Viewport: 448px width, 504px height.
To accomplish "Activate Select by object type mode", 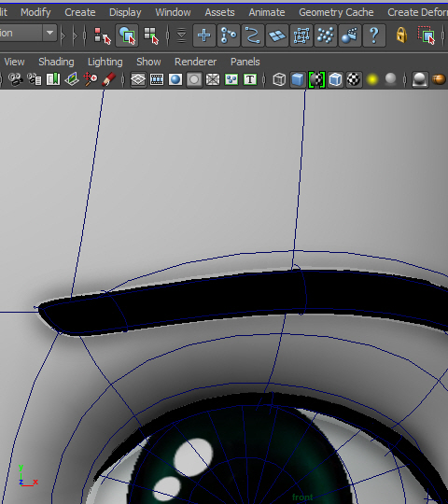I will click(127, 35).
